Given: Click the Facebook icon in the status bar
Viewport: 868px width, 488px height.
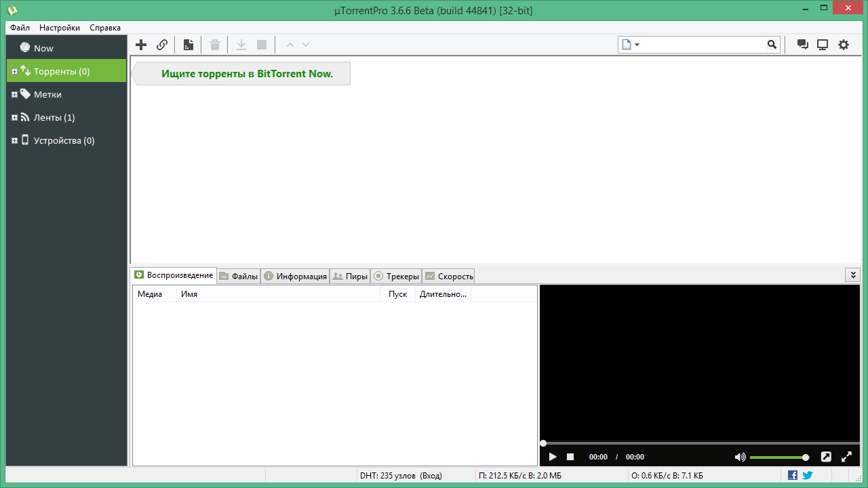Looking at the screenshot, I should 792,475.
